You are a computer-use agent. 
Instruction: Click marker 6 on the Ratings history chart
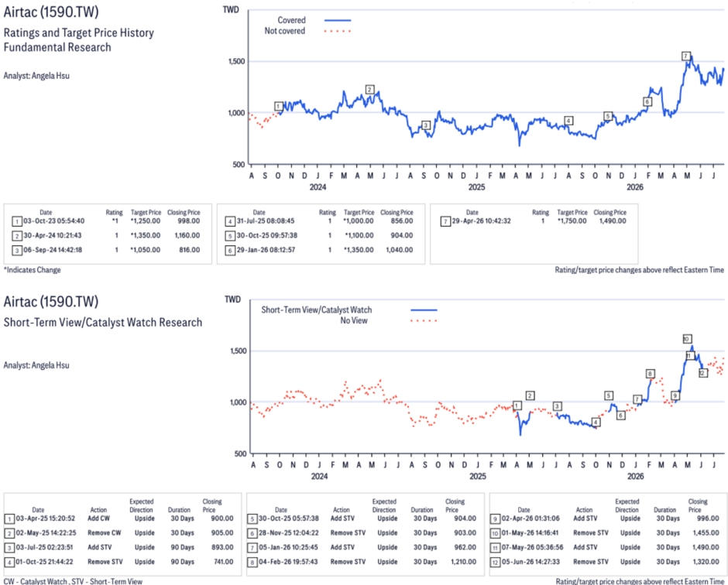click(647, 101)
